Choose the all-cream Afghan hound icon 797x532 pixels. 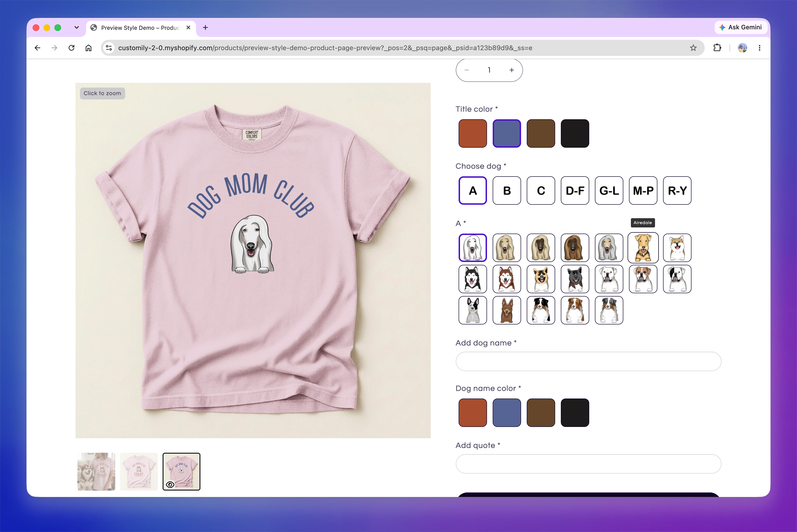tap(507, 248)
